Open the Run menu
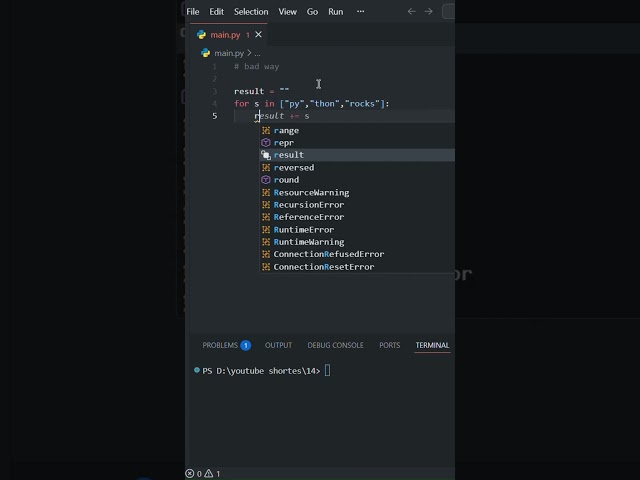The width and height of the screenshot is (640, 480). tap(336, 12)
